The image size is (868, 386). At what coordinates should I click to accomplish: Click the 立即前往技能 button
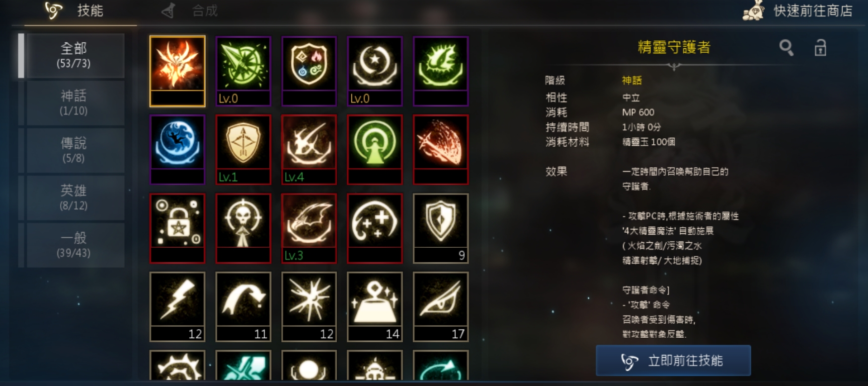(673, 361)
